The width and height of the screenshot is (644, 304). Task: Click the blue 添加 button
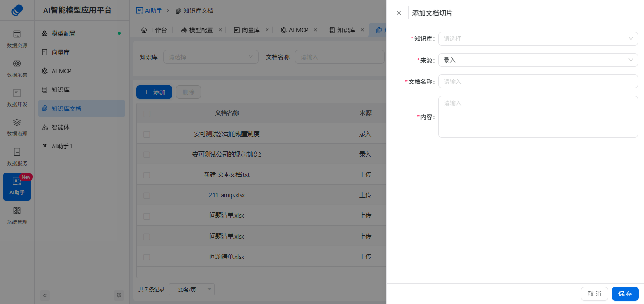154,92
